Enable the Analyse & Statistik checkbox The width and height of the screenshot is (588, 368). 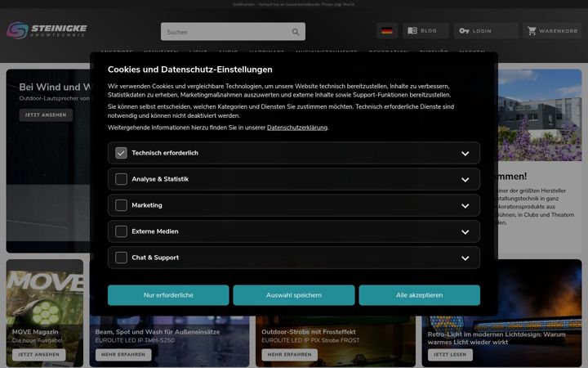point(121,179)
